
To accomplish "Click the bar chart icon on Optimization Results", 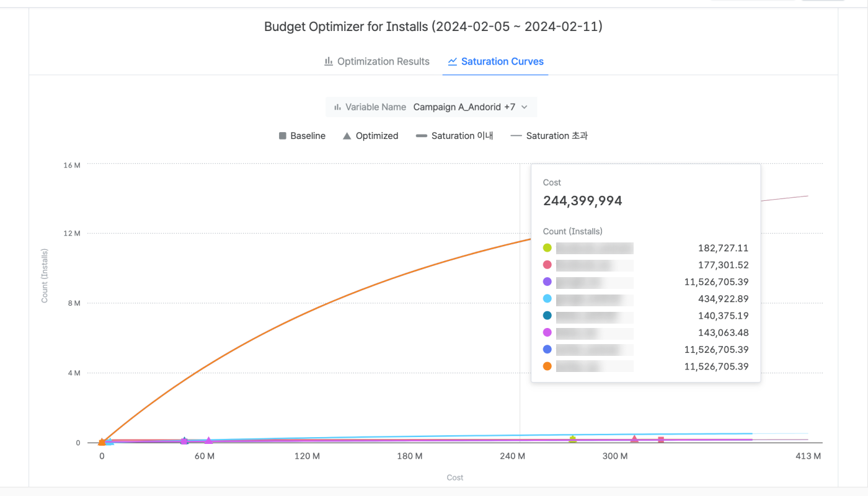I will tap(329, 61).
